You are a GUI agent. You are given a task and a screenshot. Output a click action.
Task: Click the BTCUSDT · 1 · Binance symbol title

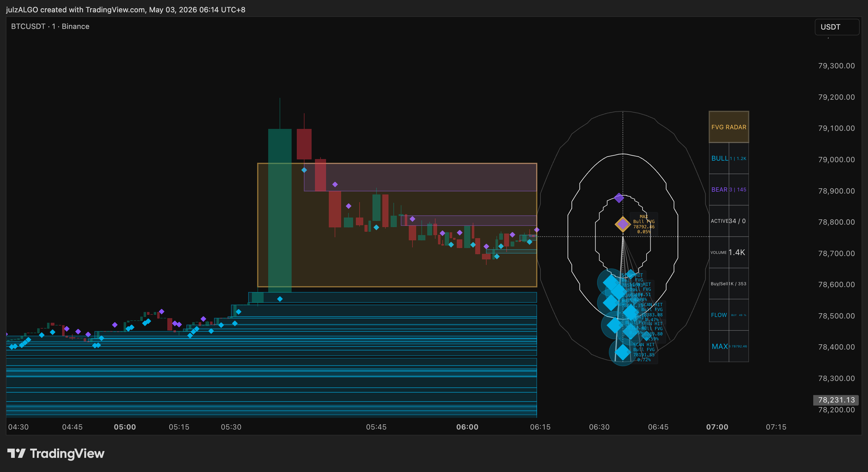(x=50, y=26)
